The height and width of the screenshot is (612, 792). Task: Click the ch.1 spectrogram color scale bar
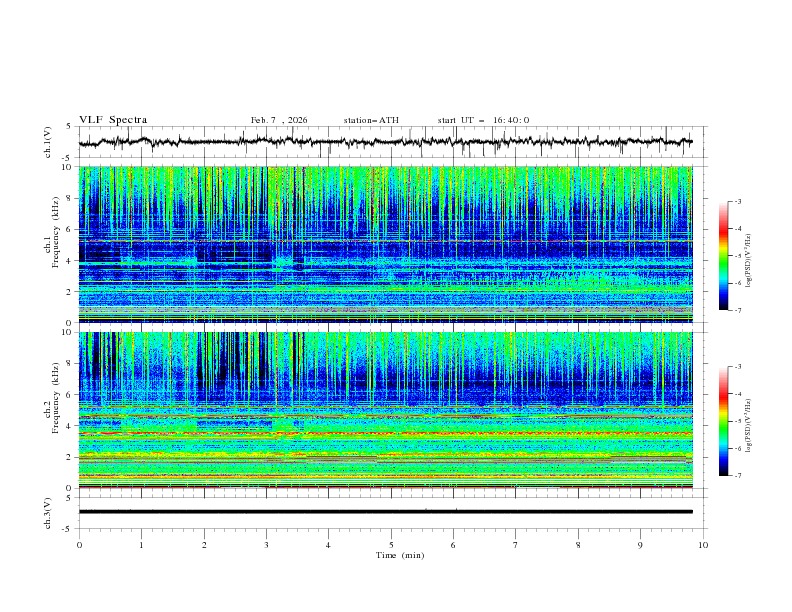pos(723,256)
